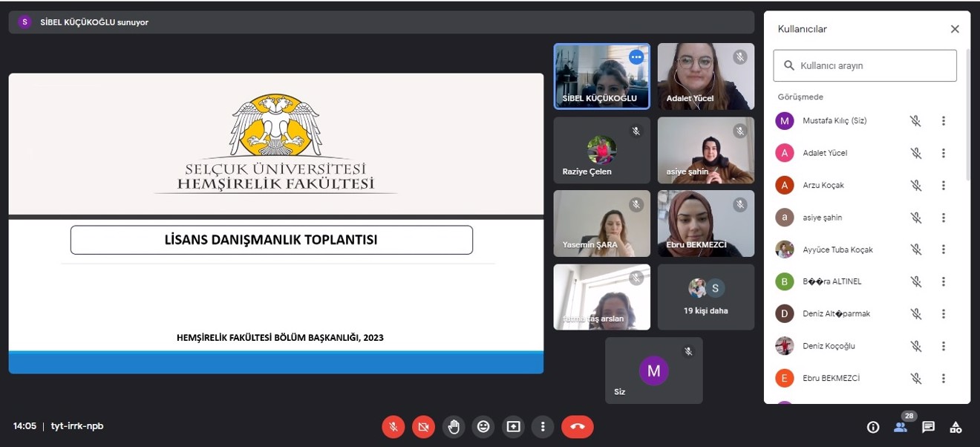Close the Kullanıcılar side panel

pyautogui.click(x=955, y=29)
